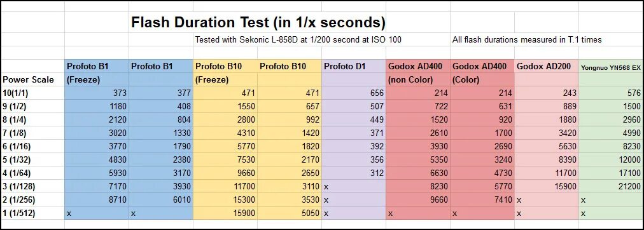Select the first Profoto B1 column header

coord(97,66)
